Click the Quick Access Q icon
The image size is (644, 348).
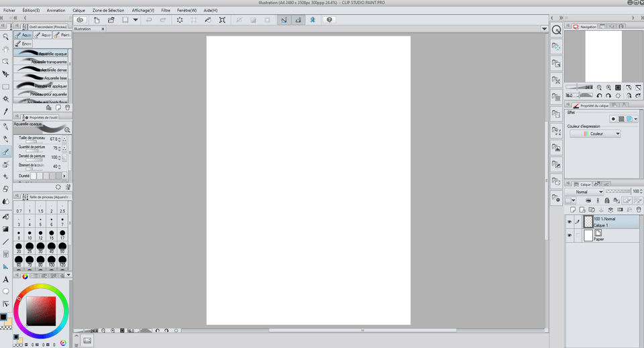(x=556, y=30)
